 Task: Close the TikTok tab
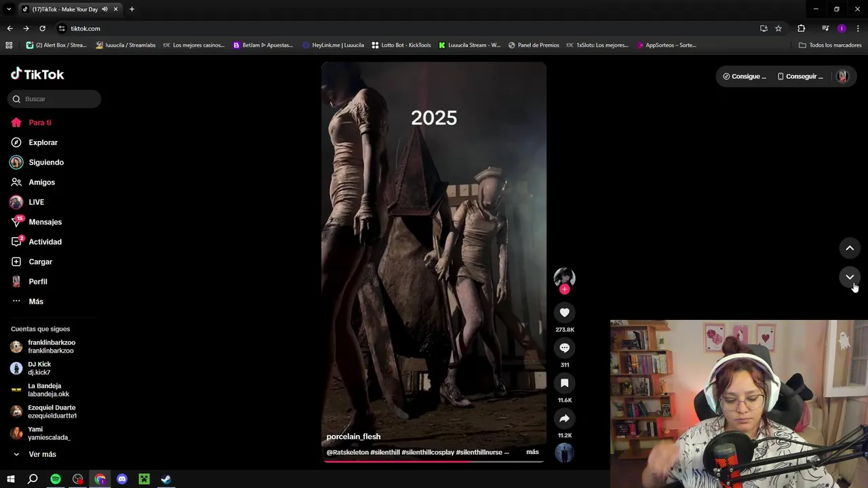pyautogui.click(x=115, y=9)
